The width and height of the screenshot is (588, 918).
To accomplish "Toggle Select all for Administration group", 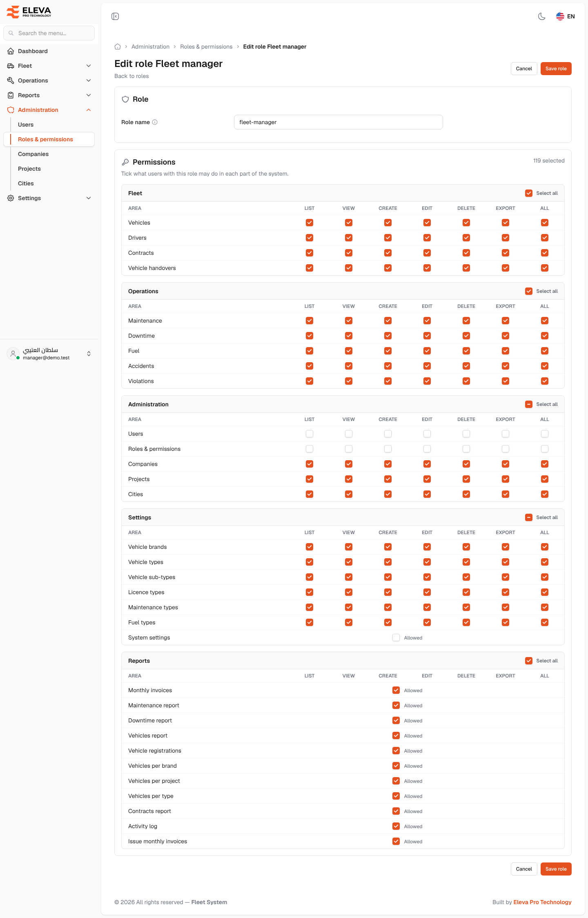I will tap(529, 404).
